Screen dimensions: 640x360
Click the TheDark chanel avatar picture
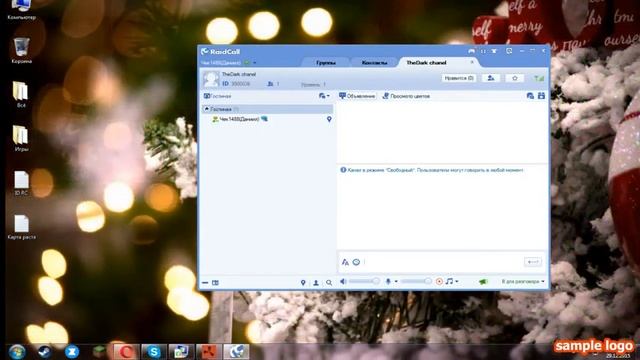point(211,79)
